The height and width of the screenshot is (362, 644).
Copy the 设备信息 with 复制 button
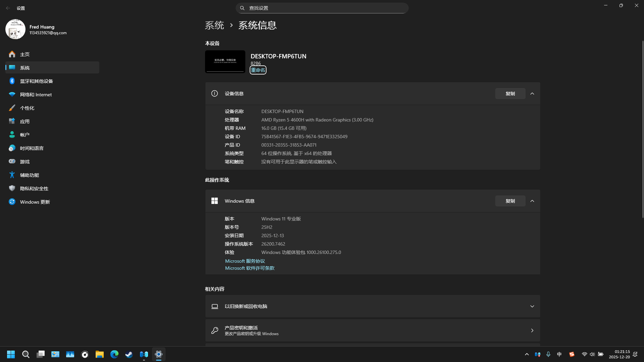[510, 94]
